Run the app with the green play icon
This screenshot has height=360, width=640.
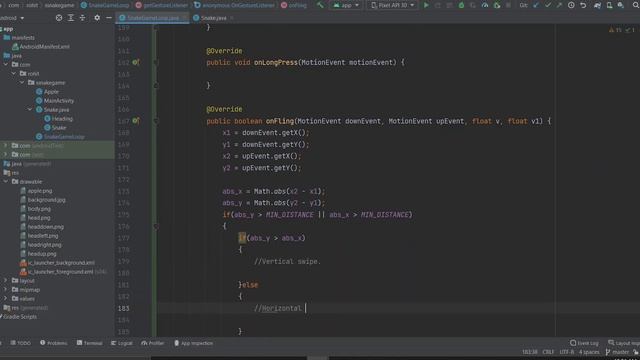point(426,5)
